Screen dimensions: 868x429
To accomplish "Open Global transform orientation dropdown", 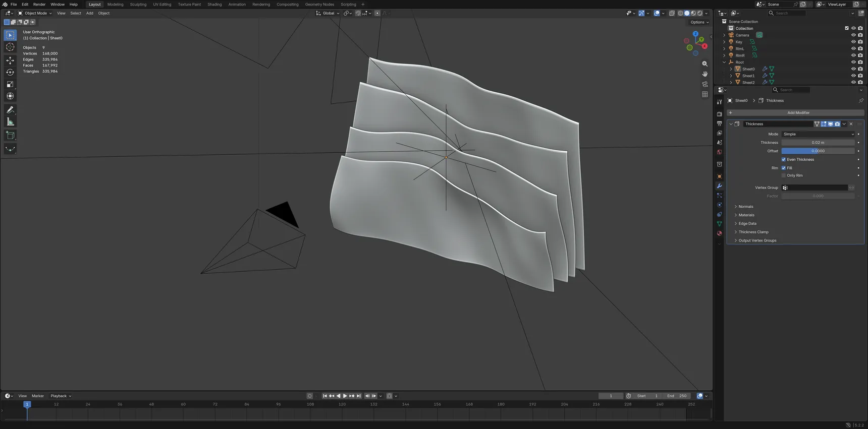I will click(328, 13).
